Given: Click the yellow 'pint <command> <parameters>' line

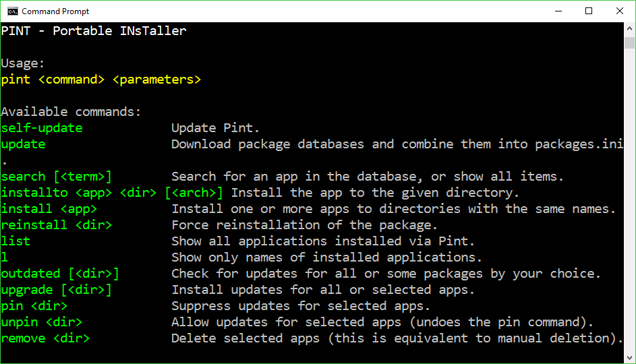Looking at the screenshot, I should (x=101, y=80).
